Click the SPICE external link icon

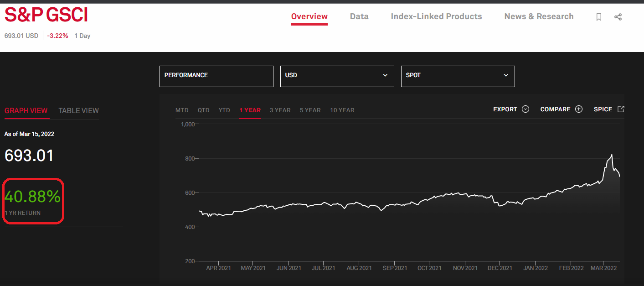click(621, 109)
